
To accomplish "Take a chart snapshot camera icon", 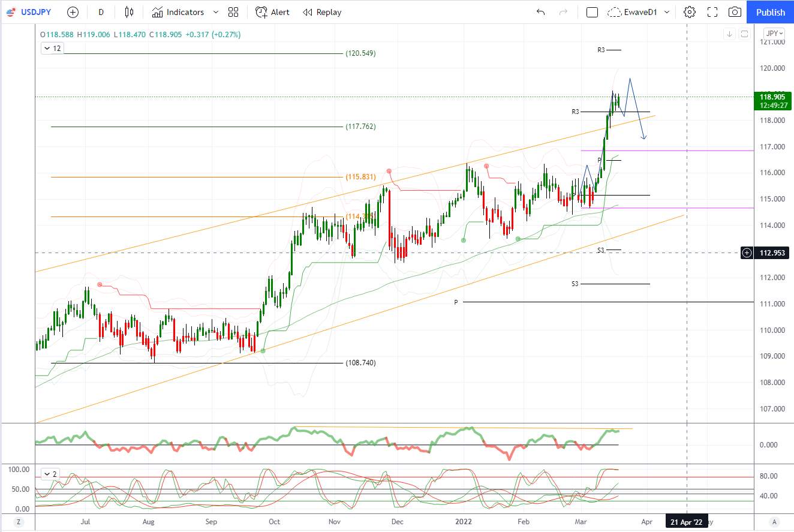I will (735, 12).
